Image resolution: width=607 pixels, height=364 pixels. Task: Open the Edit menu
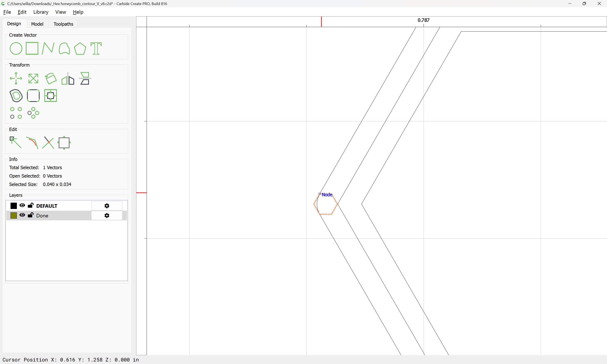tap(22, 12)
